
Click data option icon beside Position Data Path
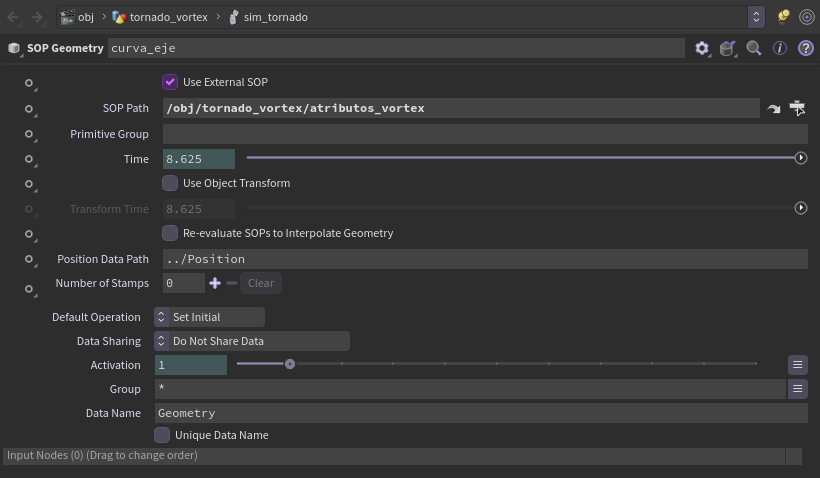click(x=29, y=259)
